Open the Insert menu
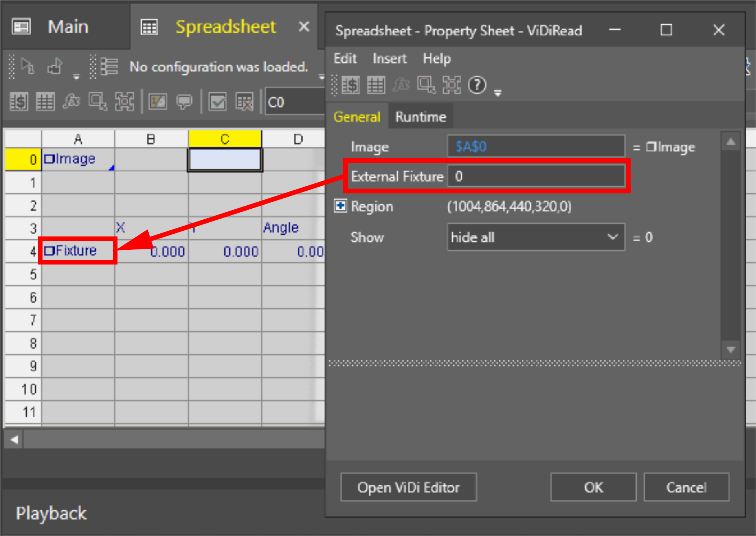The width and height of the screenshot is (756, 536). pyautogui.click(x=389, y=58)
